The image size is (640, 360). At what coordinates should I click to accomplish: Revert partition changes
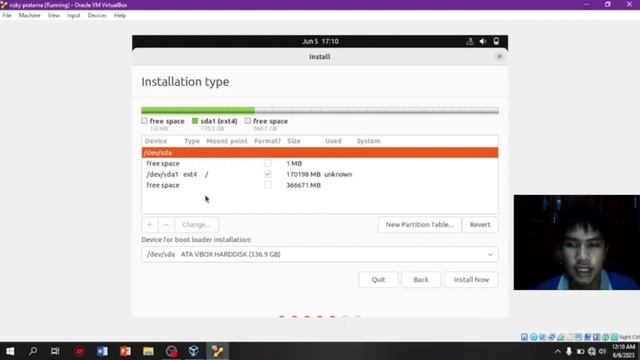480,224
